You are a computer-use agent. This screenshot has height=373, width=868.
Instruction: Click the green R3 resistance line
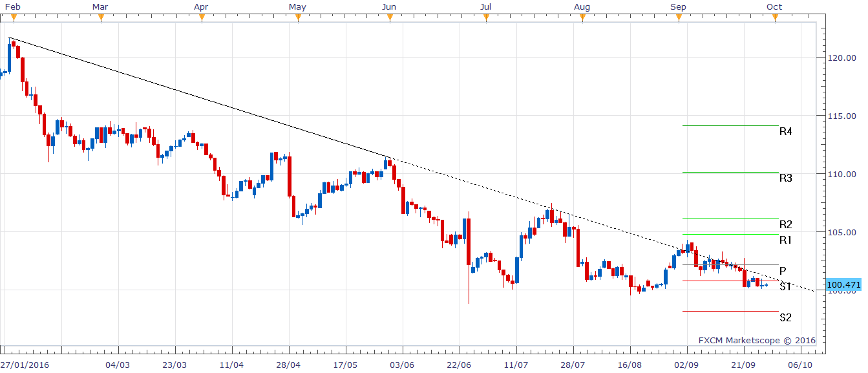coord(730,172)
